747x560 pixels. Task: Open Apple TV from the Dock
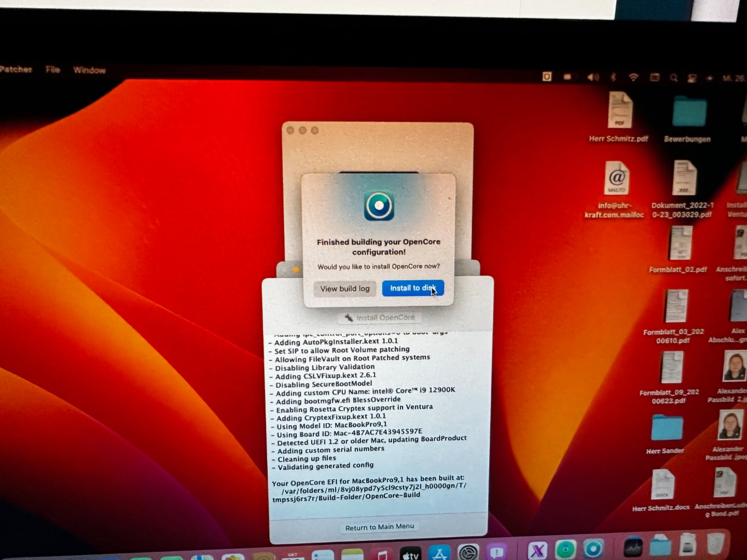click(x=410, y=554)
